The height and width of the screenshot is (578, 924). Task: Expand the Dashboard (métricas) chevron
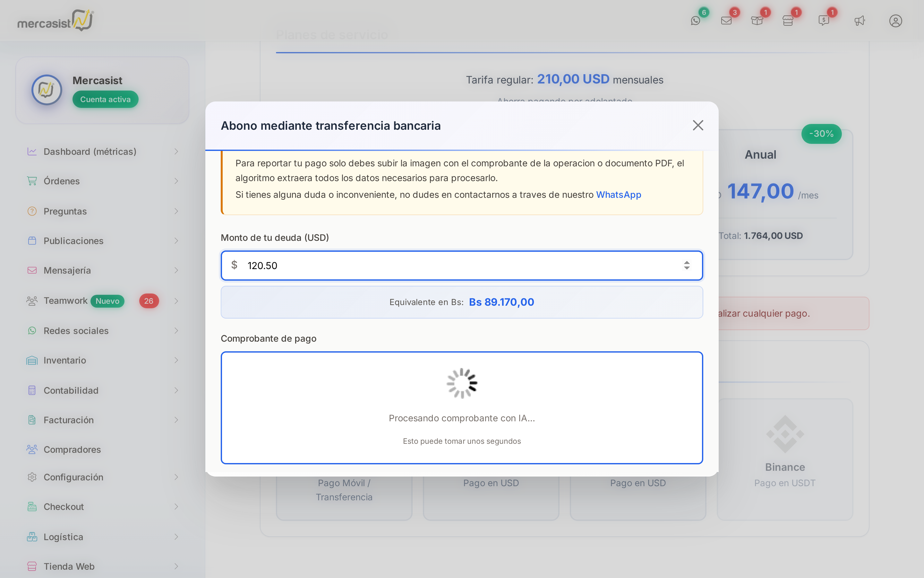coord(176,151)
